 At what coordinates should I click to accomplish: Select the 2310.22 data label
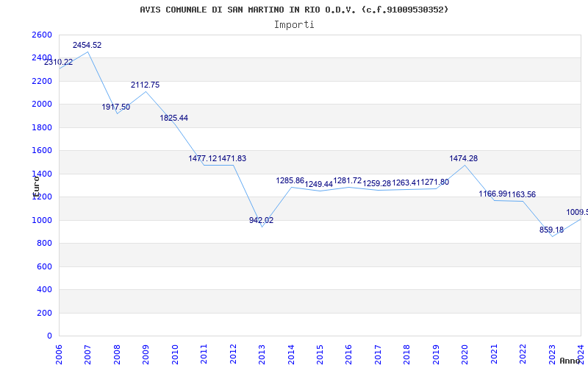click(59, 63)
